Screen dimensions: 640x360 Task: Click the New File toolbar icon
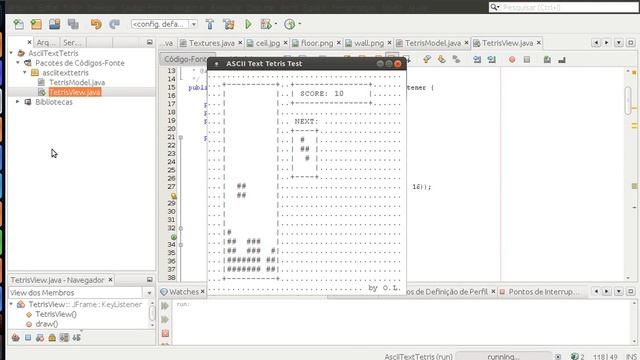(x=18, y=24)
